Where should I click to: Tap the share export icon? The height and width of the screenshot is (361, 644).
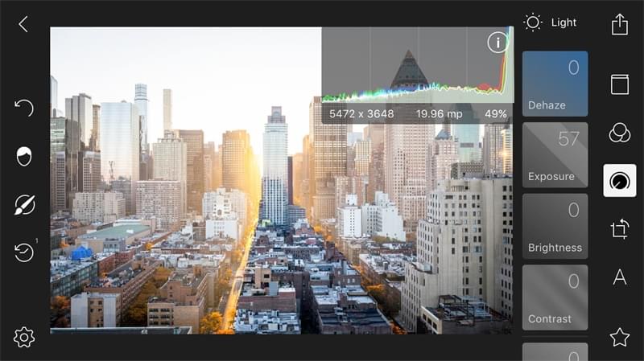coord(619,24)
